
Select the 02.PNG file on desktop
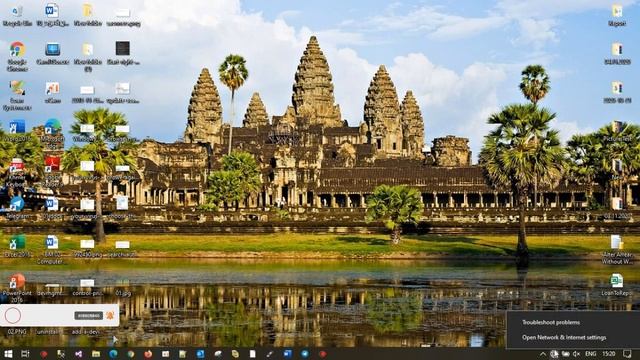pyautogui.click(x=17, y=331)
